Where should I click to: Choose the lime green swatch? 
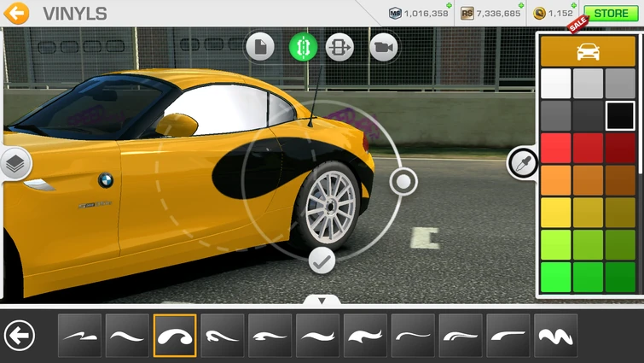(x=555, y=244)
